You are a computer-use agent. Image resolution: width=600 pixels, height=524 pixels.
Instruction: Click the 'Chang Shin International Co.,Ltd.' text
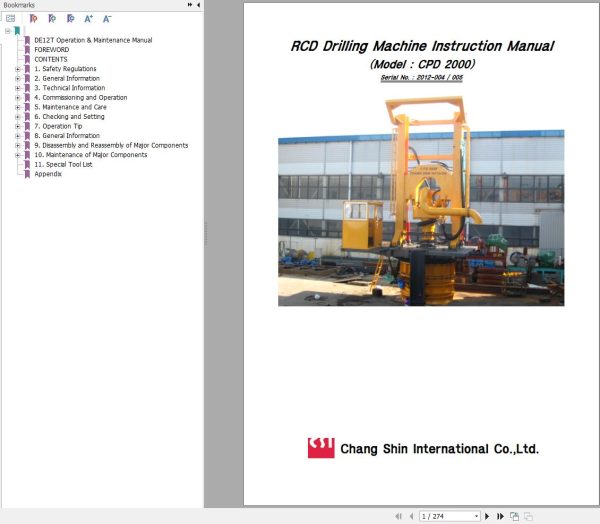point(440,449)
